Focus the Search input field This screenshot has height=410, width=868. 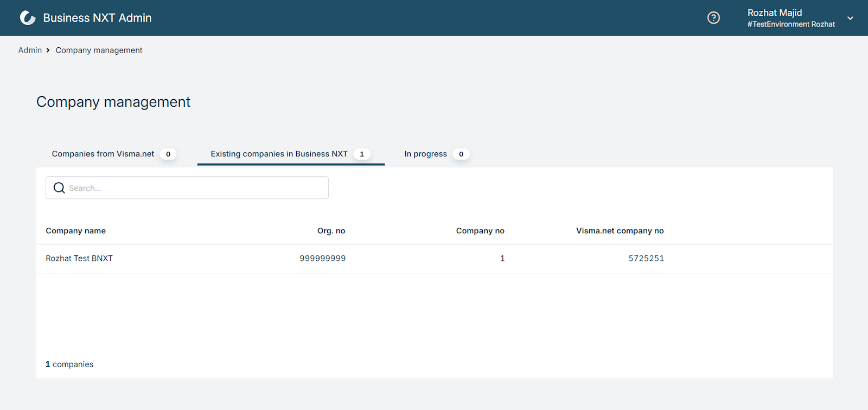click(187, 188)
